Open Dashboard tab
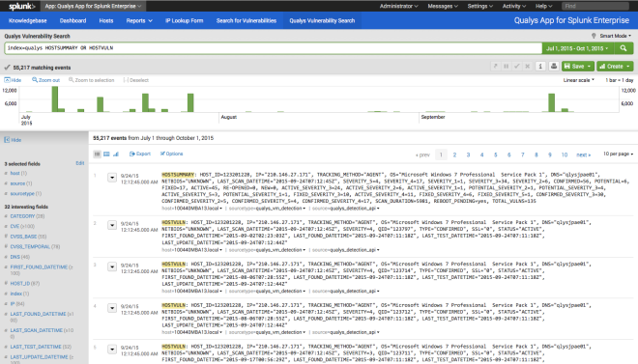 click(72, 20)
